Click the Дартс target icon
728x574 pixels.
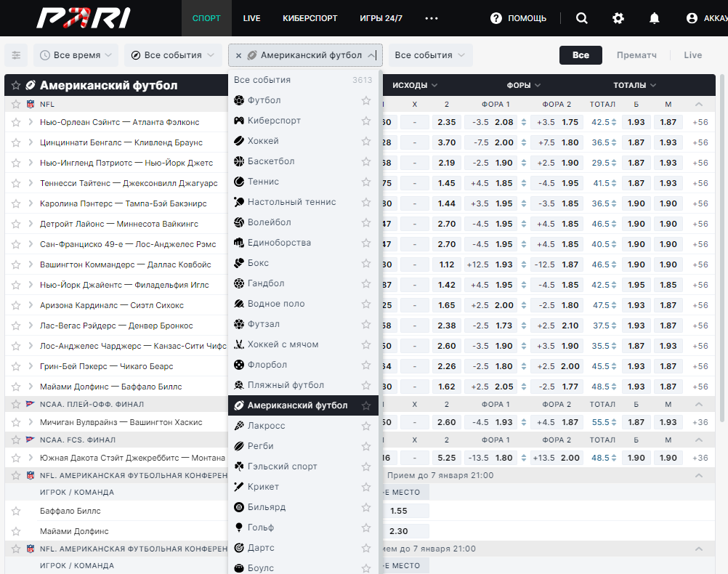tap(238, 548)
